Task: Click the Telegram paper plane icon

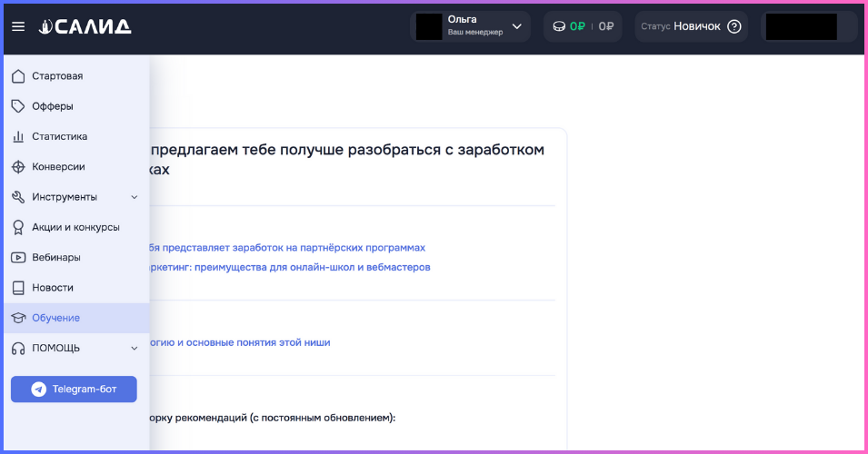Action: click(x=39, y=390)
